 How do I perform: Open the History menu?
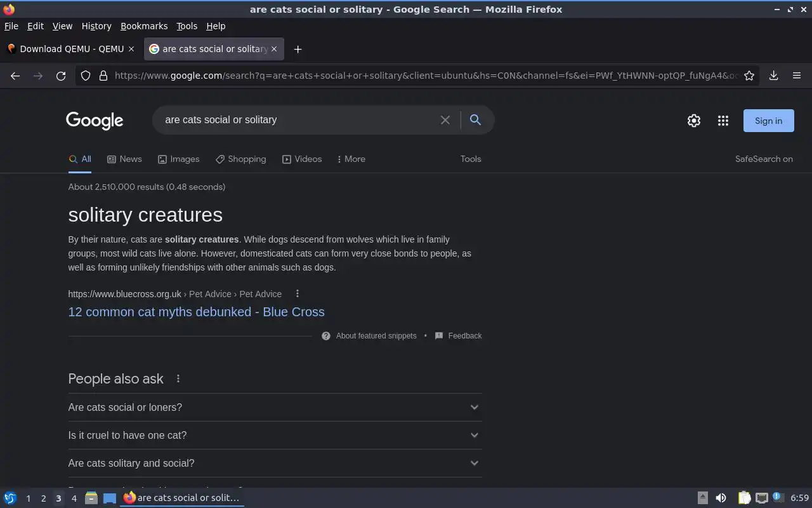96,26
